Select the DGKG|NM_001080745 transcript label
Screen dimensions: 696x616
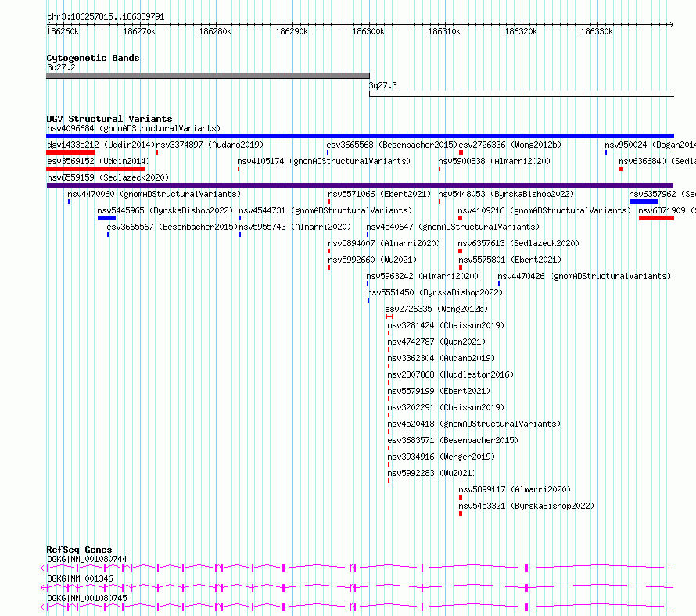click(x=87, y=599)
